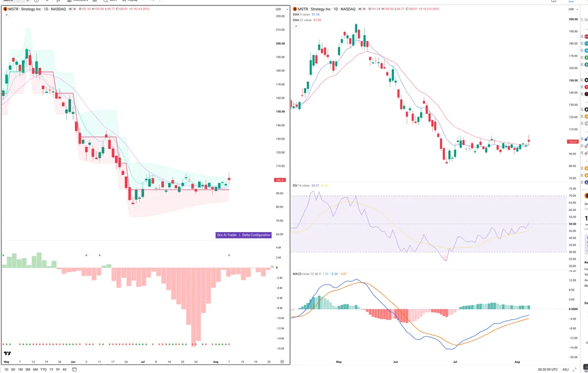Choose the YTD date range
Viewport: 588px width, 373px height.
[x=43, y=369]
